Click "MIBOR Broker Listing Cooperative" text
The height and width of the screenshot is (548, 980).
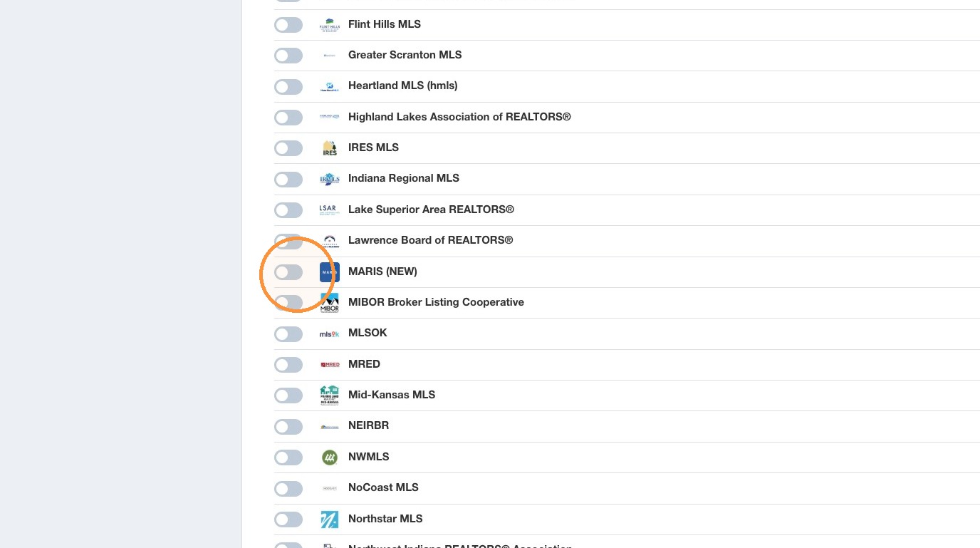coord(436,302)
